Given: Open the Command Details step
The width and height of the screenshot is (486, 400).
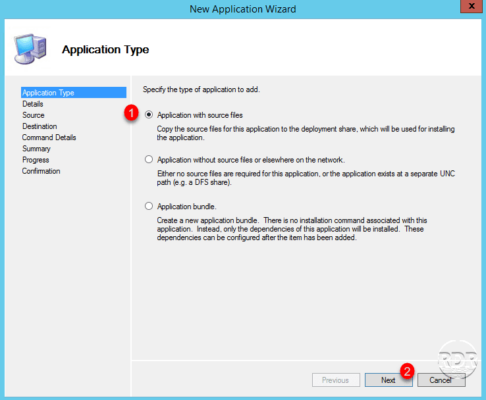Looking at the screenshot, I should 49,137.
